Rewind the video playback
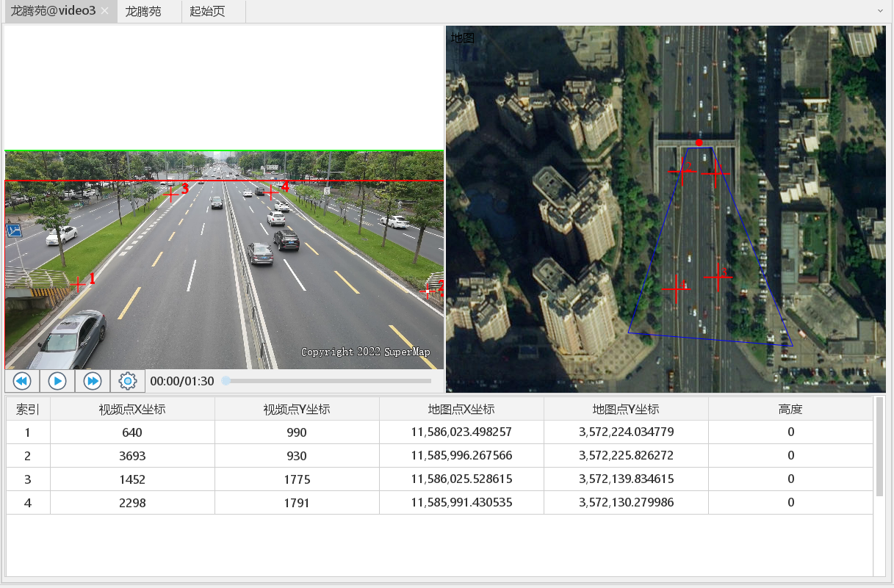Screen dimensions: 894x588 [x=22, y=381]
